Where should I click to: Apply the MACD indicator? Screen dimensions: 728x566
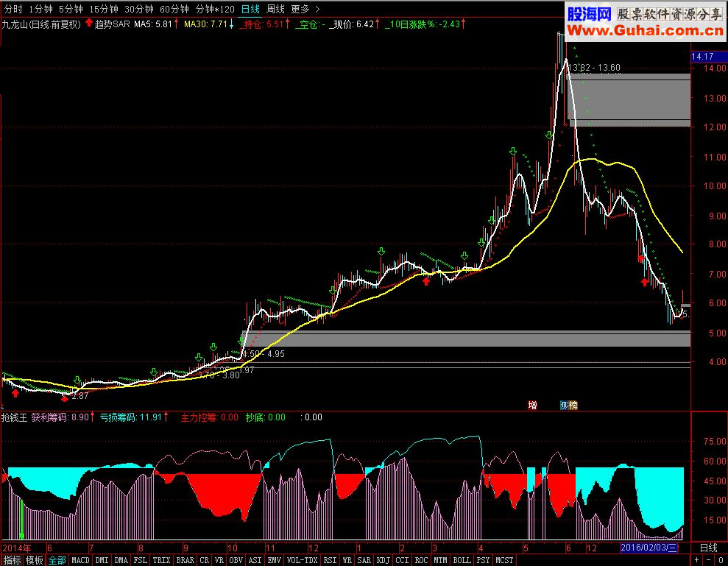click(x=80, y=560)
